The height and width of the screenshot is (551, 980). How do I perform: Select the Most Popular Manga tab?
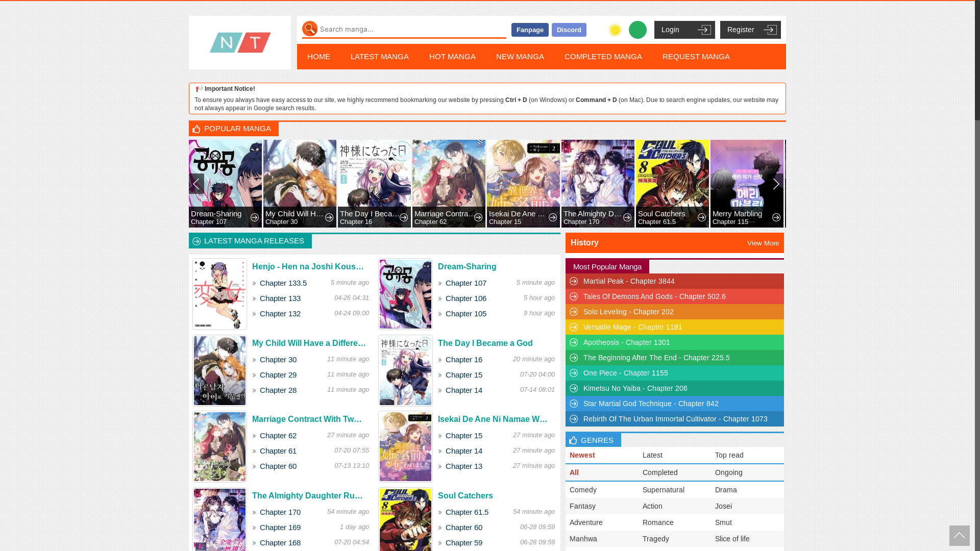[x=607, y=266]
